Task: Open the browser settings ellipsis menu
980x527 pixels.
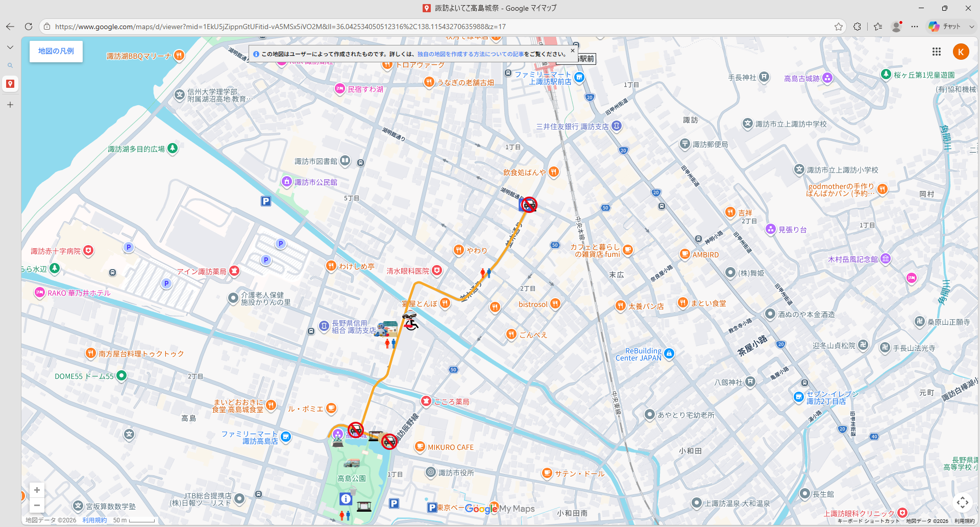Action: point(915,27)
